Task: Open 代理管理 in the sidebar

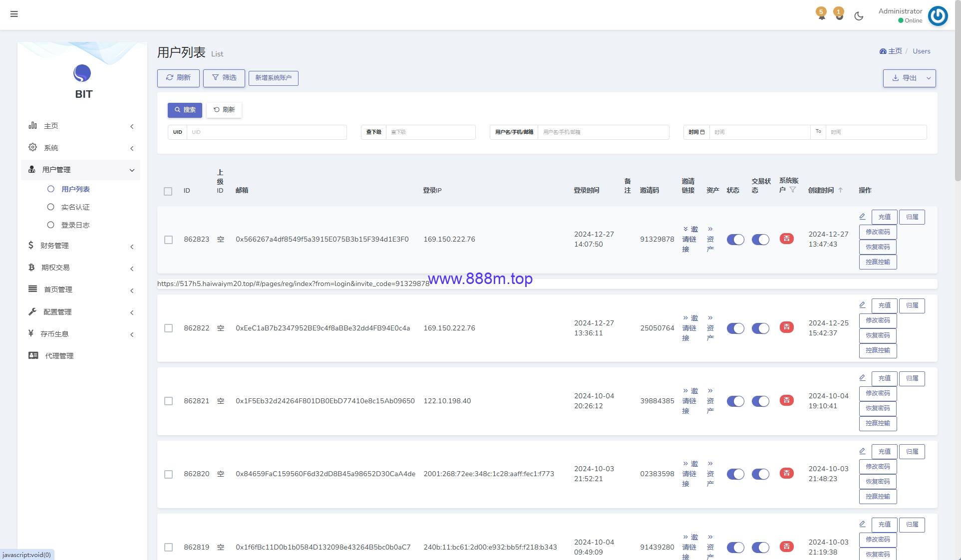Action: [x=59, y=356]
